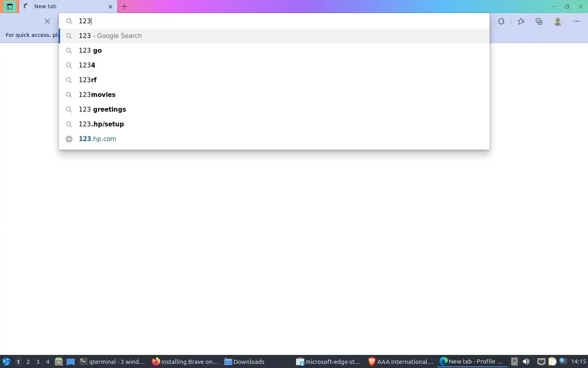Open the volume speaker tray icon
Viewport: 588px width, 368px height.
tap(526, 361)
